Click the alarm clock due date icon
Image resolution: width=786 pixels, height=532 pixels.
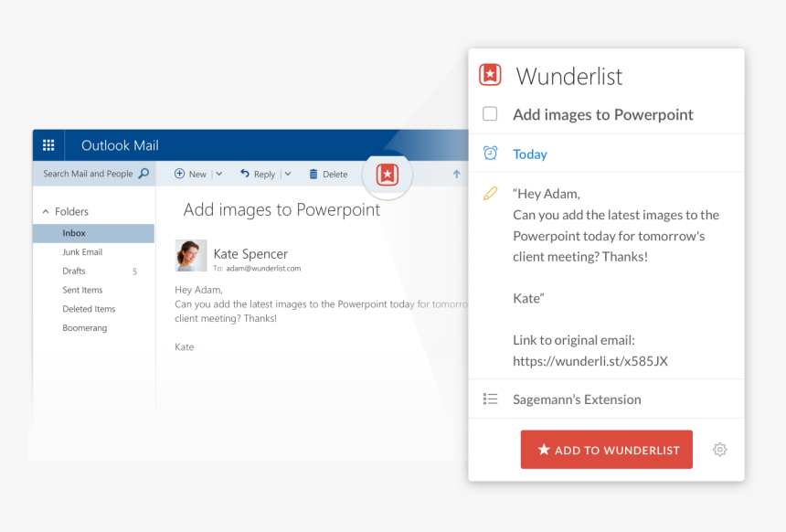490,153
